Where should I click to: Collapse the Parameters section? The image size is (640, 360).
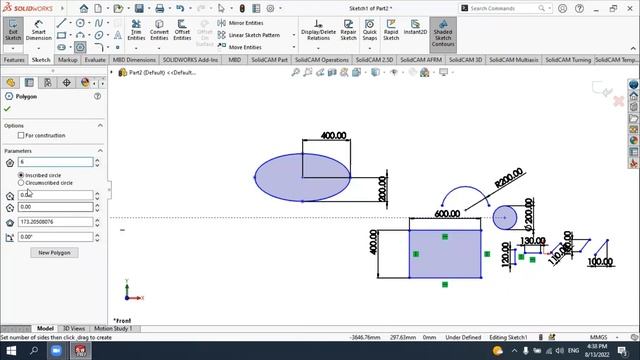(100, 151)
